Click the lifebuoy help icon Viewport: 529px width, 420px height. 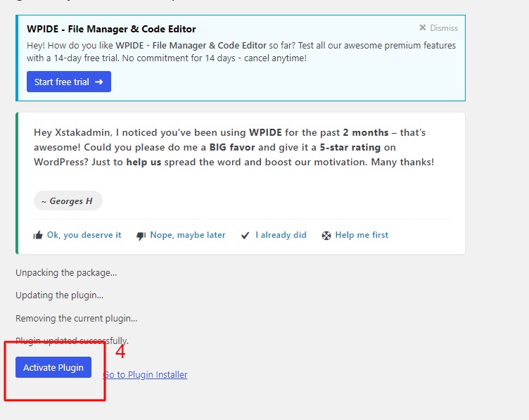[x=326, y=236]
